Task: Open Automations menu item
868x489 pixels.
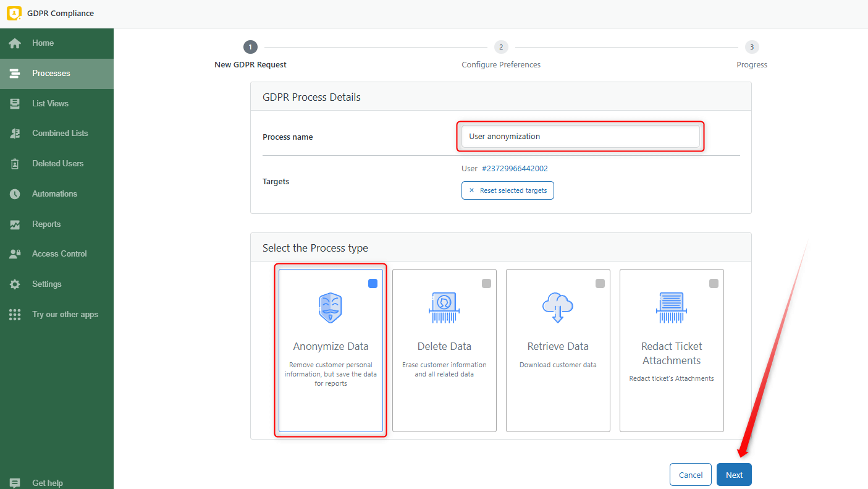Action: [57, 194]
